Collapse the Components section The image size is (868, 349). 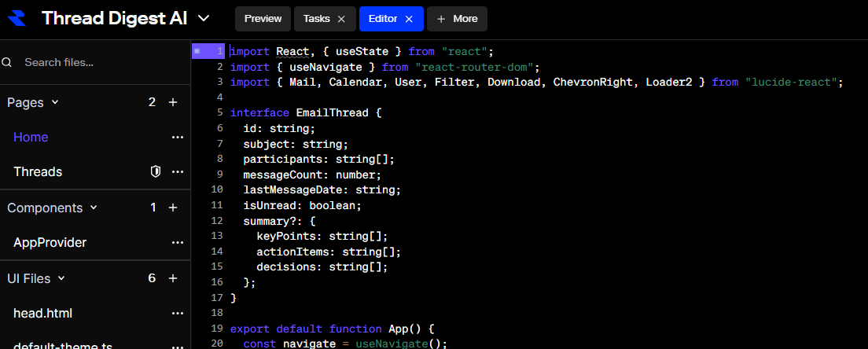[94, 208]
